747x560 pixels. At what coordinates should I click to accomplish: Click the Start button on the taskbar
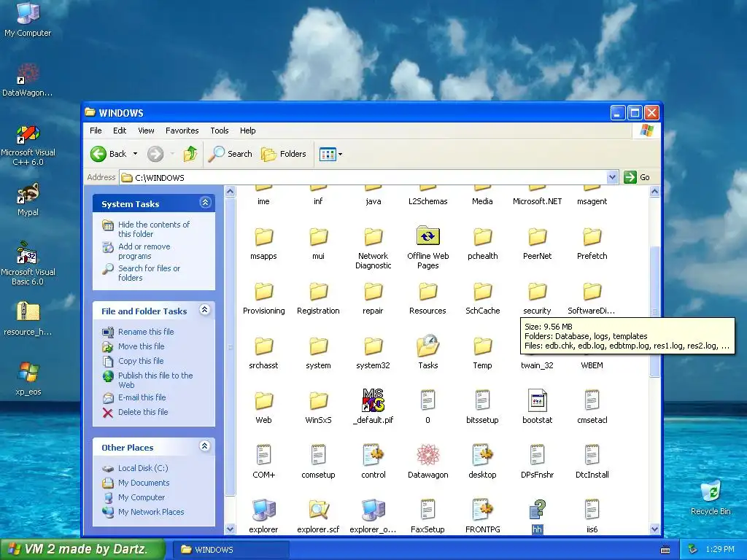pyautogui.click(x=82, y=549)
